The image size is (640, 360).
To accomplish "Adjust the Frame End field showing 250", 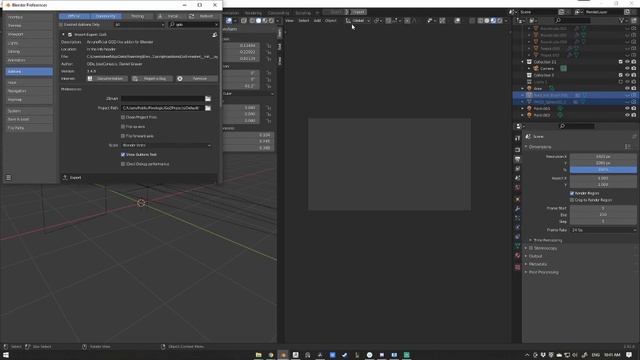I will tap(603, 215).
